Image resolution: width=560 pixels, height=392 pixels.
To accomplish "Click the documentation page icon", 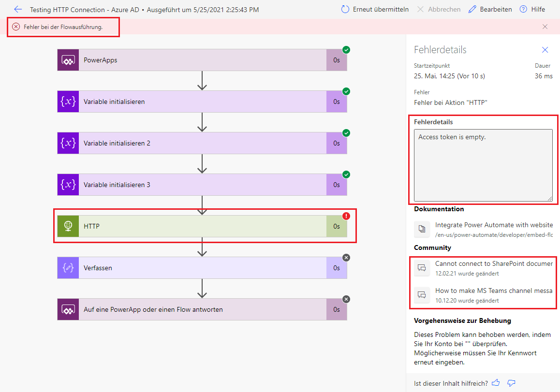I will (422, 229).
